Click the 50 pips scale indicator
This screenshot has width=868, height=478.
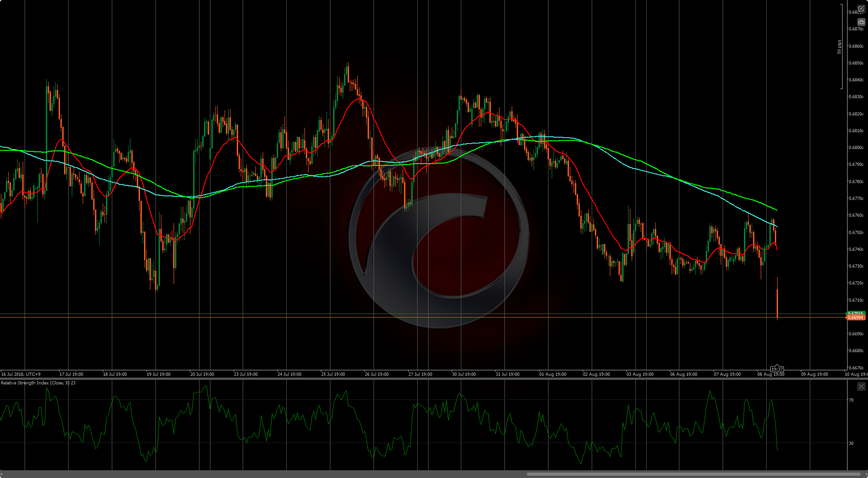(x=839, y=47)
